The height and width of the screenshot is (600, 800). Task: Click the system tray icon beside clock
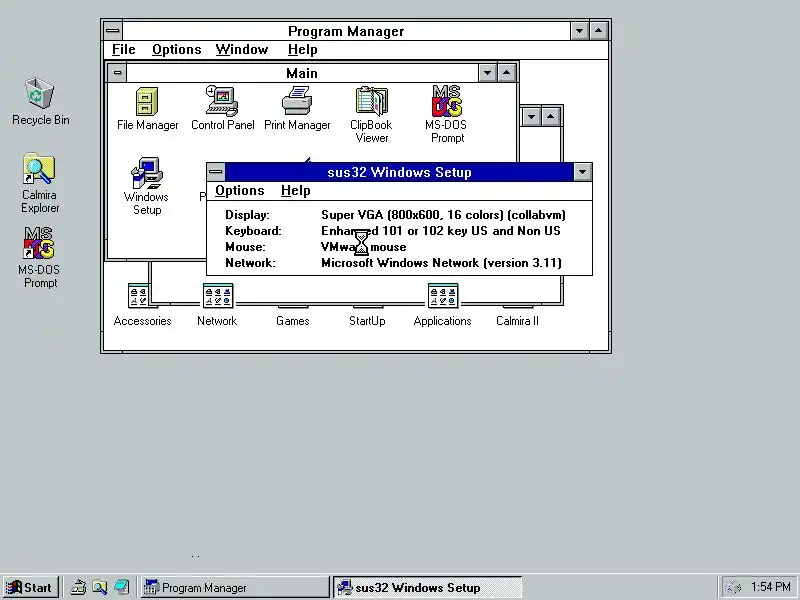tap(733, 587)
